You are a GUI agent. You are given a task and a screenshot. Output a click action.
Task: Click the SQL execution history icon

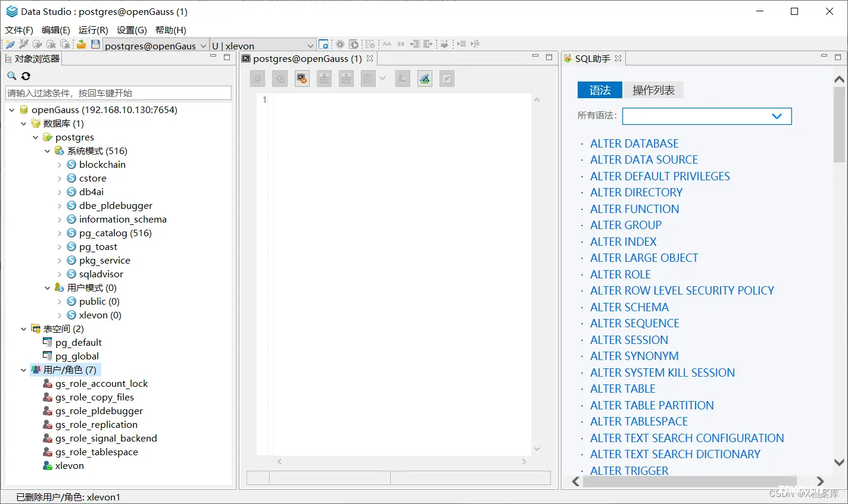click(302, 79)
